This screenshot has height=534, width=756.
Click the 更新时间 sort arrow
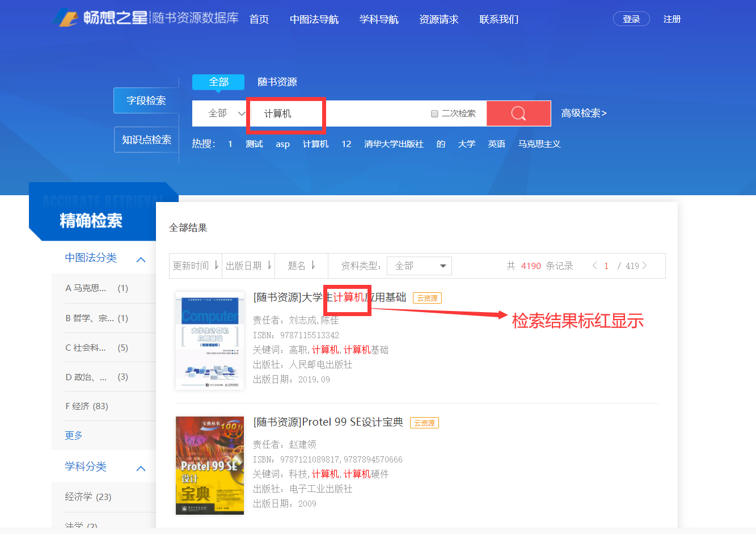[x=216, y=266]
